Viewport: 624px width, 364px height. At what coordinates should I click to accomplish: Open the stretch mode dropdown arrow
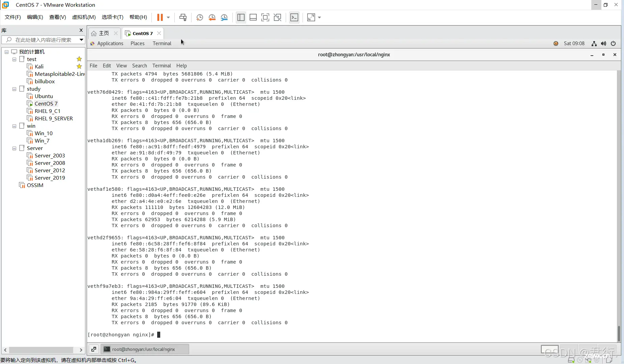[319, 17]
